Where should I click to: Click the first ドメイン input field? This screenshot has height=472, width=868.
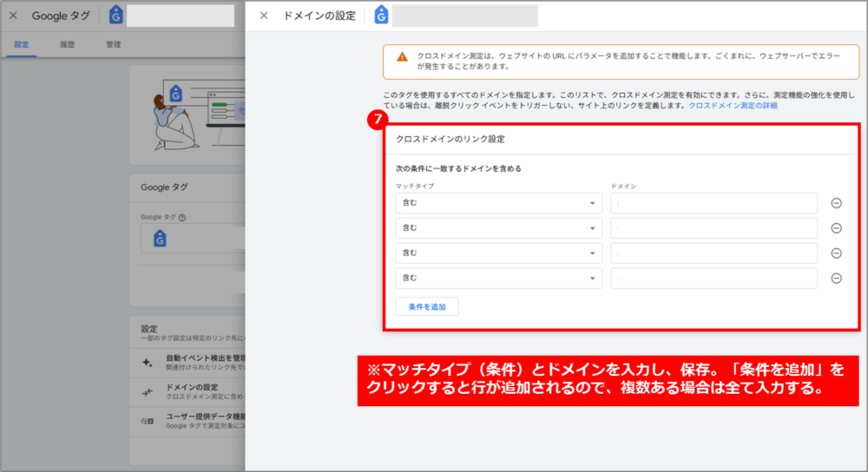point(714,203)
